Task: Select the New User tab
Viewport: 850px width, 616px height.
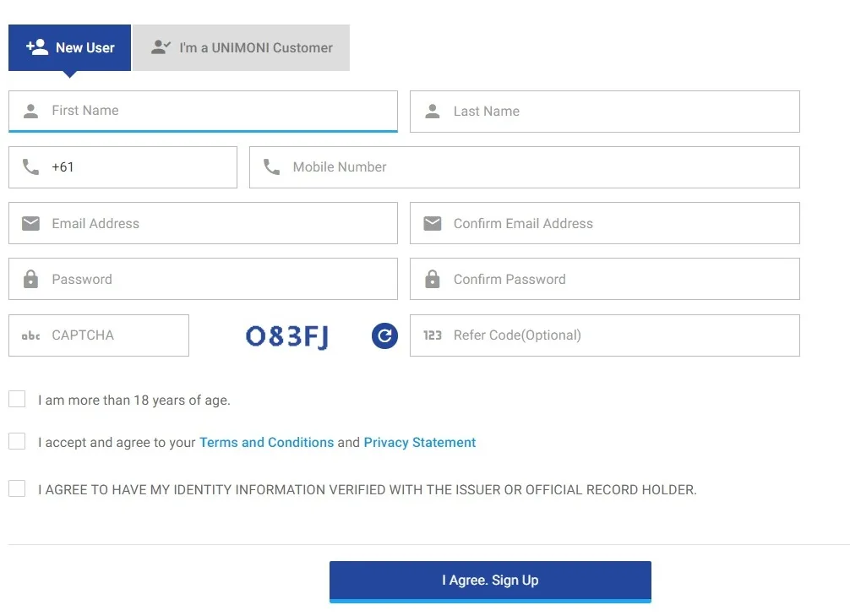Action: tap(70, 48)
